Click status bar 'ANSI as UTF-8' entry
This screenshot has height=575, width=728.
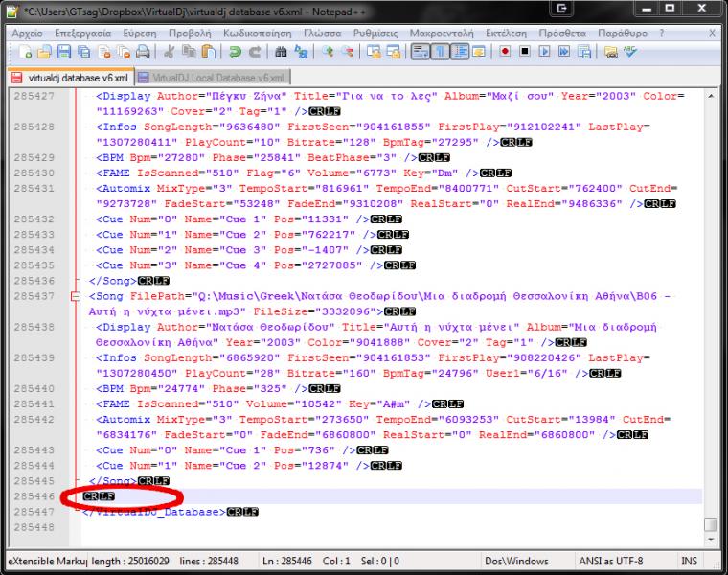coord(611,561)
